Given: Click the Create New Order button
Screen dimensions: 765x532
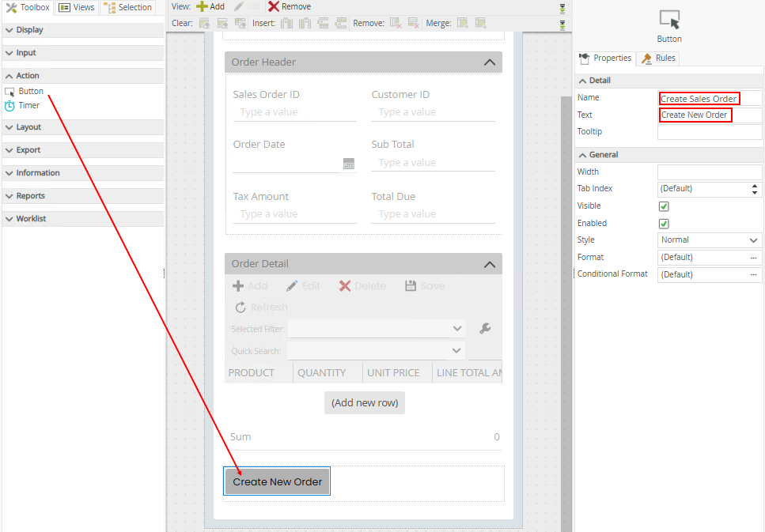Looking at the screenshot, I should pyautogui.click(x=277, y=481).
